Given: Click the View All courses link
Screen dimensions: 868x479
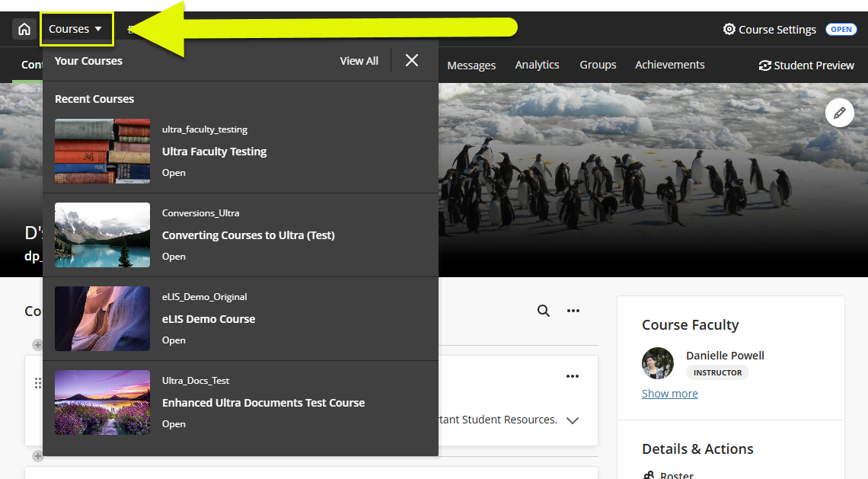Looking at the screenshot, I should tap(359, 60).
